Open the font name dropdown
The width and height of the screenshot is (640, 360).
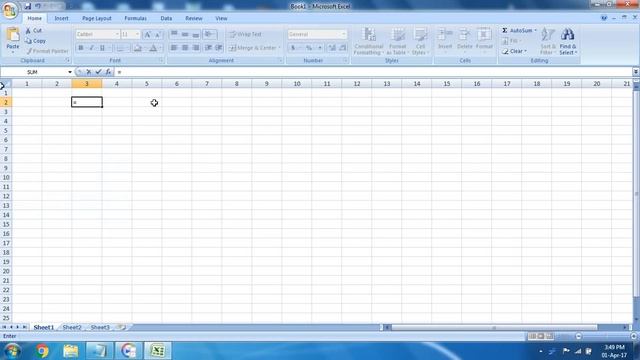coord(117,34)
